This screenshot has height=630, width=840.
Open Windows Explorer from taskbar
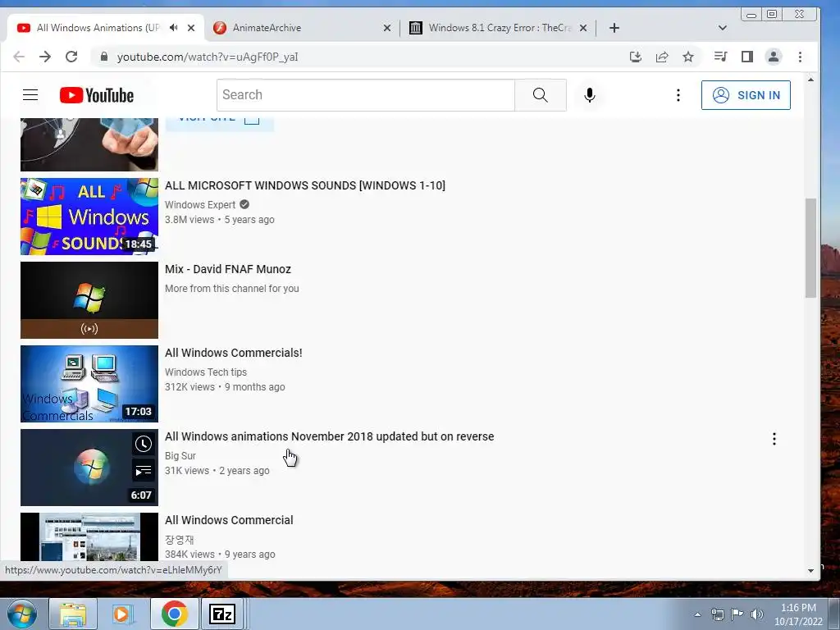pos(73,614)
